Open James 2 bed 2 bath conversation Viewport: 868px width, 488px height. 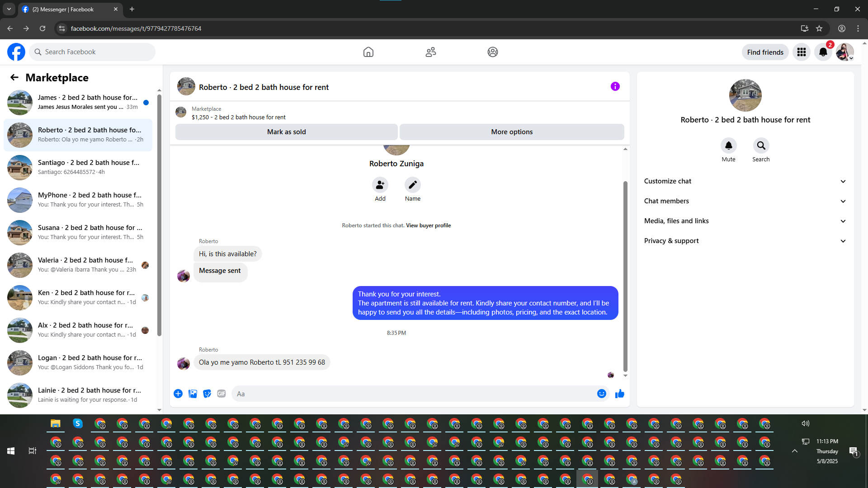(x=78, y=103)
